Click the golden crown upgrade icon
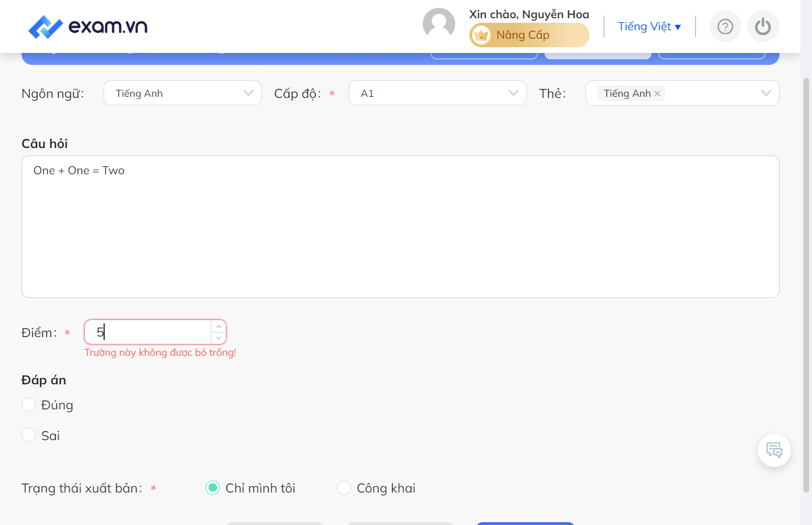Viewport: 812px width, 525px height. coord(481,35)
